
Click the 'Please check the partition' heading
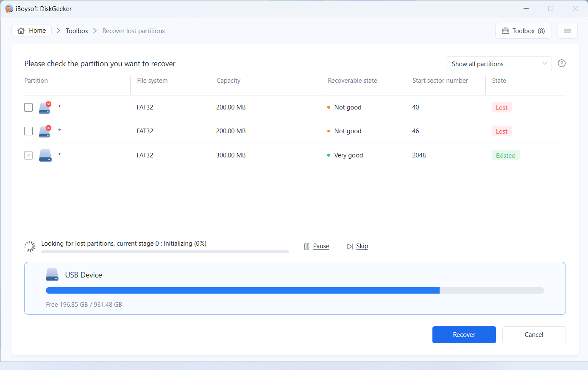[x=100, y=64]
